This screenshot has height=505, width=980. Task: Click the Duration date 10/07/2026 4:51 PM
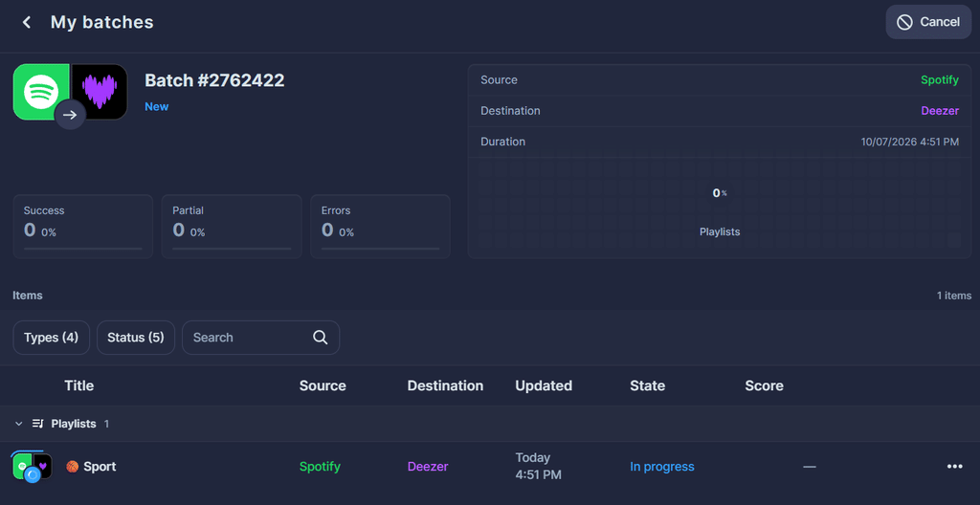(x=910, y=142)
